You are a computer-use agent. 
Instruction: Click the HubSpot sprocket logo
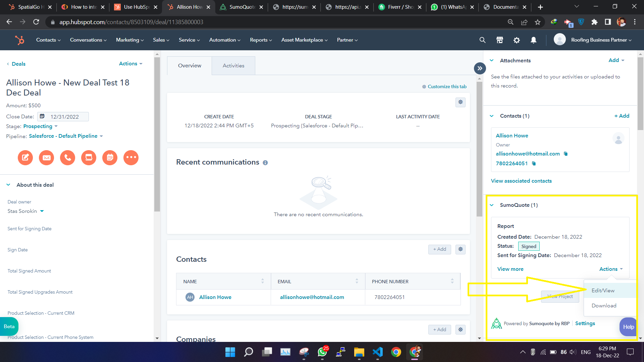coord(20,40)
